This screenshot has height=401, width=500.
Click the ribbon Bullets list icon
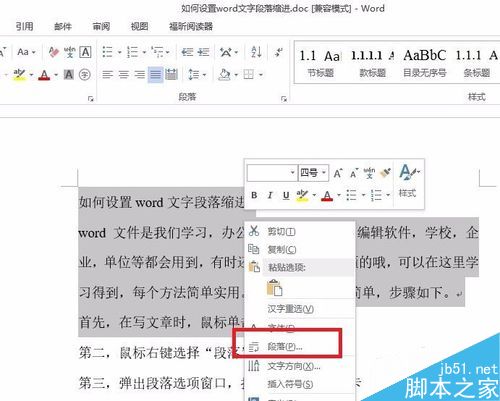(107, 52)
